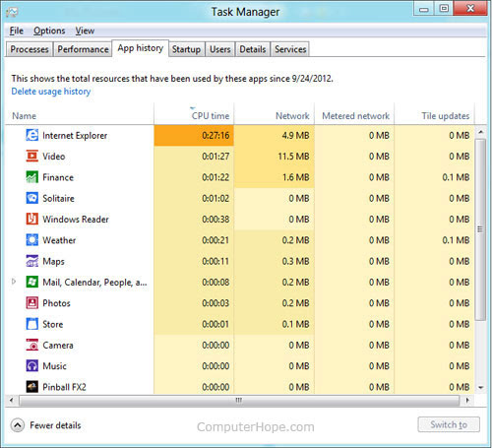Click the Solitaire app icon
This screenshot has width=492, height=448.
[32, 198]
